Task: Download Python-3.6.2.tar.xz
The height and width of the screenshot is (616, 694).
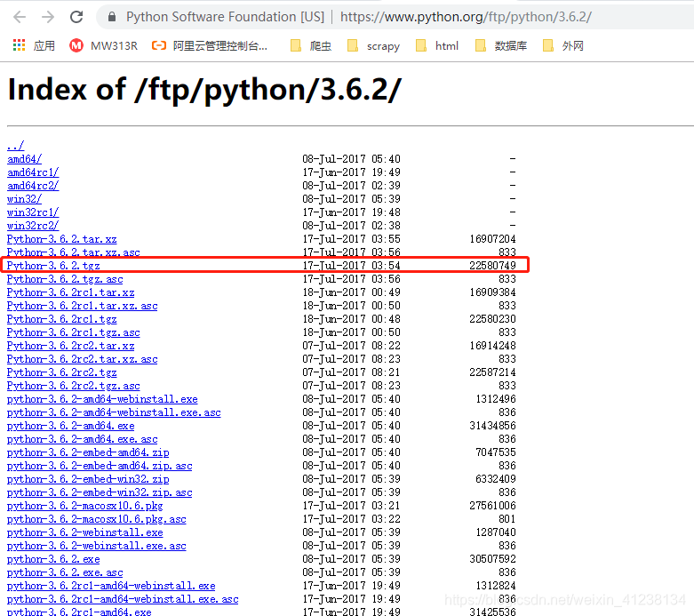Action: (62, 239)
